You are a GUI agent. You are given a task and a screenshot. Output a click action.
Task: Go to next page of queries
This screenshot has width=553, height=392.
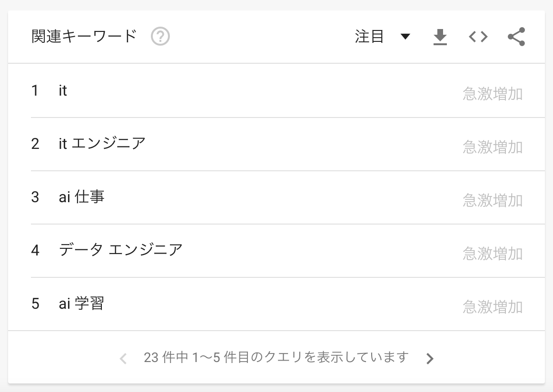pyautogui.click(x=430, y=359)
